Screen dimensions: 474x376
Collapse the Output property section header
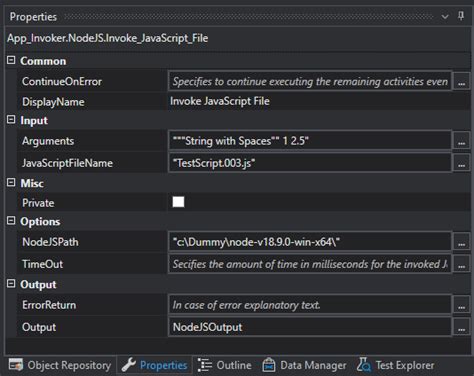coord(11,284)
